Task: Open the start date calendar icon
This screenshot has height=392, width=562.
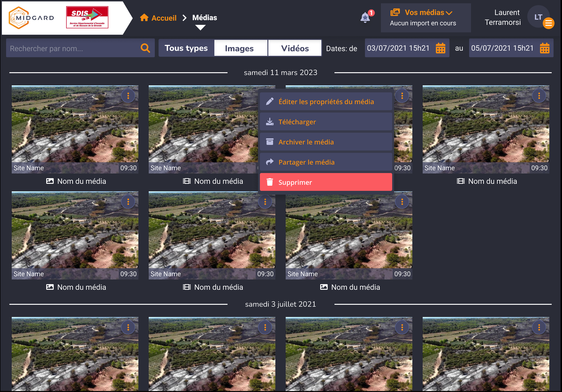Action: coord(440,48)
